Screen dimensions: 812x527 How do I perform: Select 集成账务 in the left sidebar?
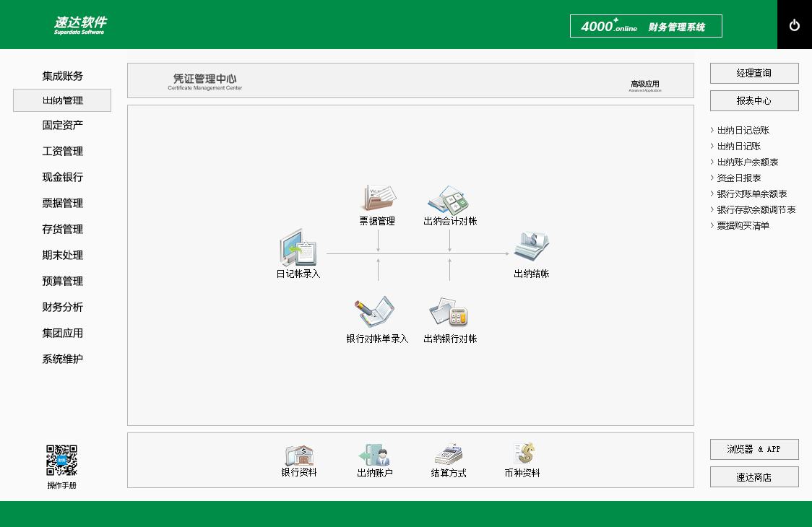click(62, 76)
